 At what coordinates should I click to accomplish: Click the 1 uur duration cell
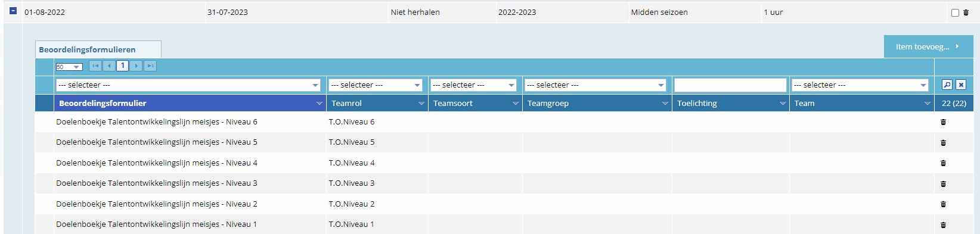773,12
